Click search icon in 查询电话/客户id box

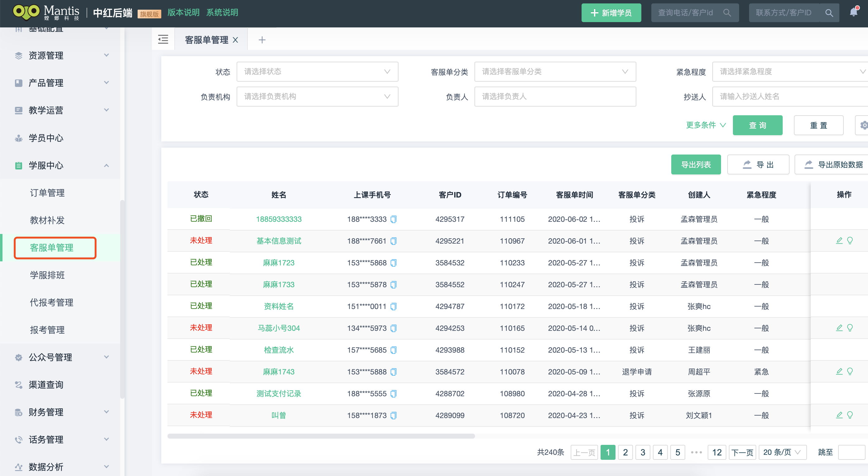[x=727, y=13]
